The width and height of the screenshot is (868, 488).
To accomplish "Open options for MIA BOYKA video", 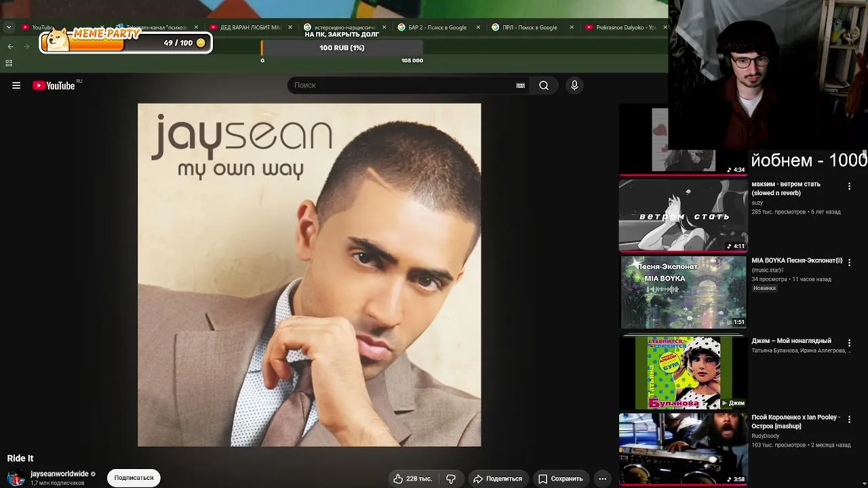I will pos(849,262).
